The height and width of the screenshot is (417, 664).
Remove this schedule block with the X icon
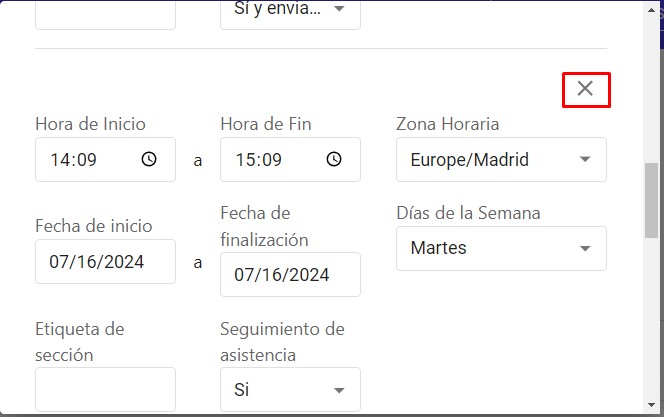coord(586,89)
